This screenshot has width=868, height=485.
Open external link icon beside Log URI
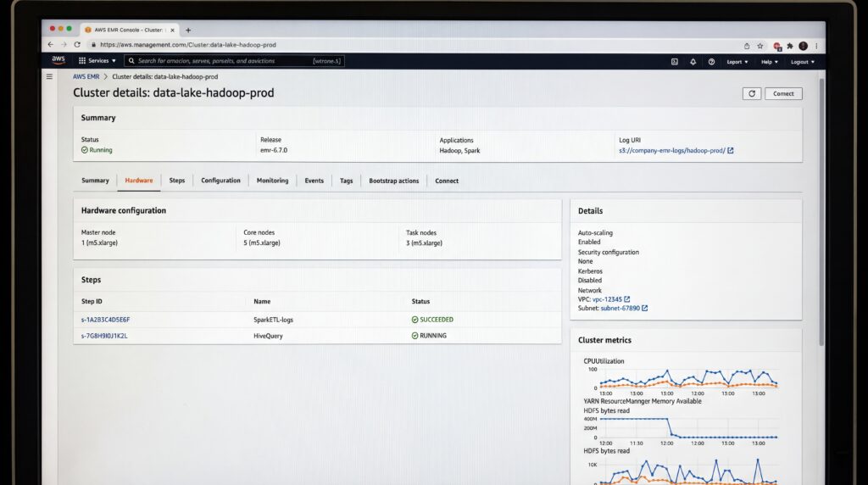click(730, 151)
